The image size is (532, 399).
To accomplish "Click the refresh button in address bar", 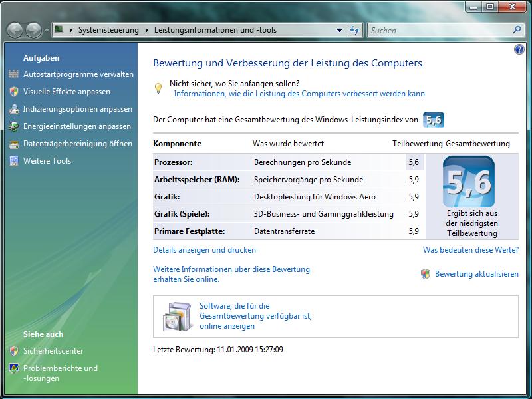I will coord(354,30).
